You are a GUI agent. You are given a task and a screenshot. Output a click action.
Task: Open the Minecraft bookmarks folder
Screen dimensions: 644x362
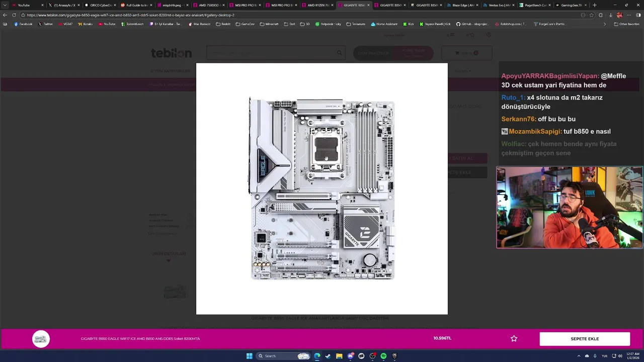(x=269, y=24)
